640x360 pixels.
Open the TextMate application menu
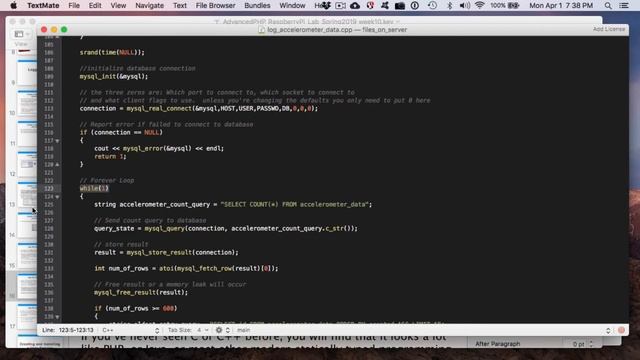pyautogui.click(x=43, y=6)
